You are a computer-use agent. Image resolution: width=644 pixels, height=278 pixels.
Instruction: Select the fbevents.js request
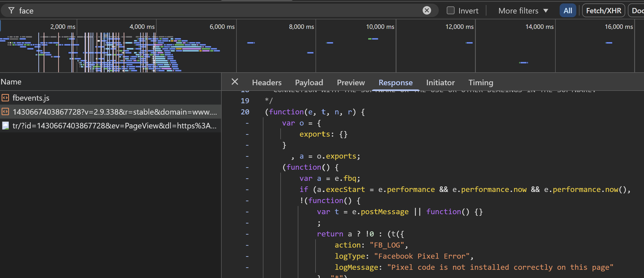pyautogui.click(x=111, y=98)
